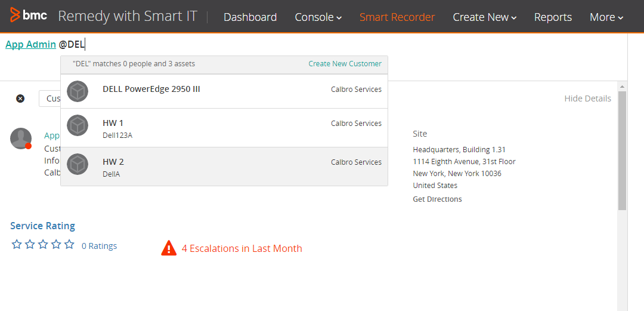Click the Site label
Image resolution: width=644 pixels, height=311 pixels.
[x=420, y=134]
